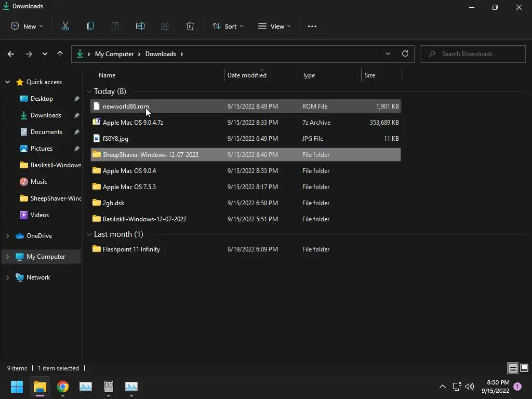Click the Search Downloads field

473,54
